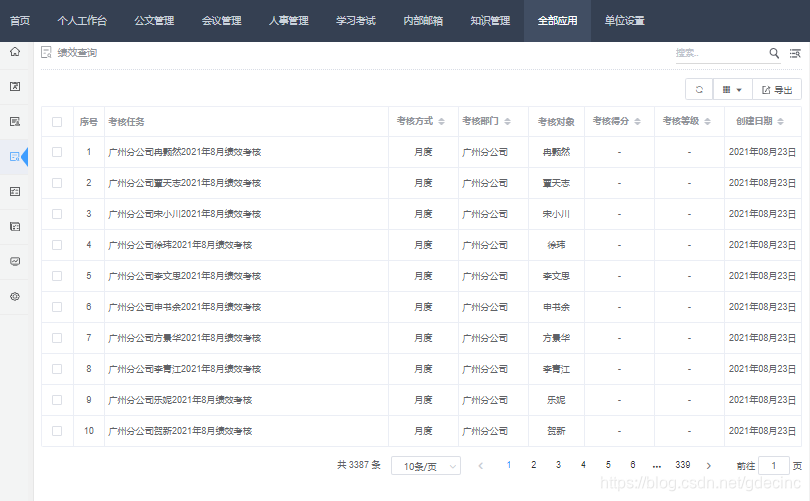Open the 会议管理 menu
This screenshot has width=810, height=501.
[x=221, y=21]
